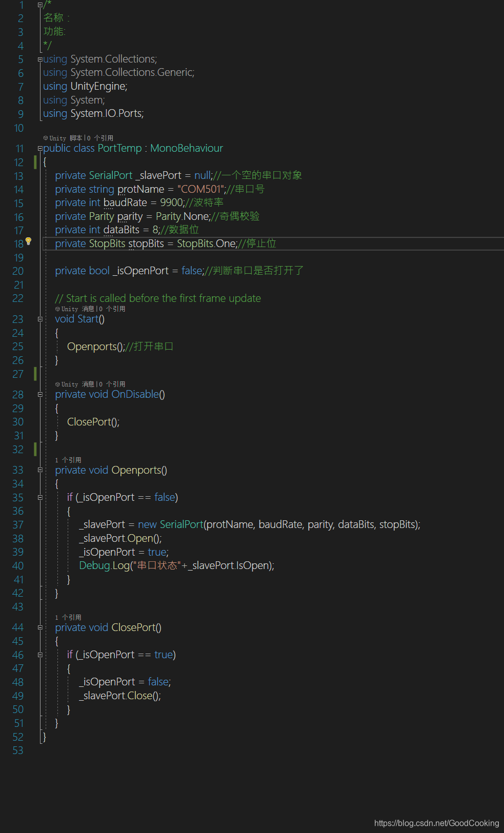Click the lightbulb quick actions icon

pyautogui.click(x=29, y=241)
